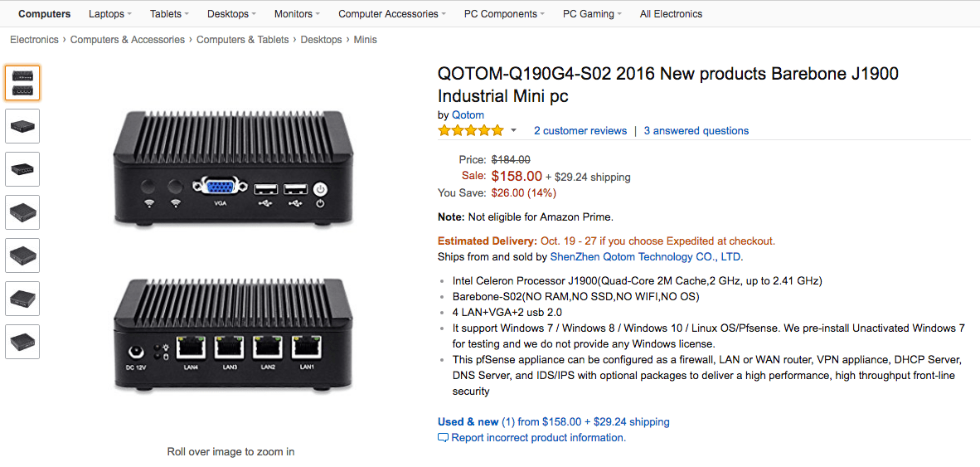
Task: View the fourth product thumbnail
Action: click(x=22, y=212)
